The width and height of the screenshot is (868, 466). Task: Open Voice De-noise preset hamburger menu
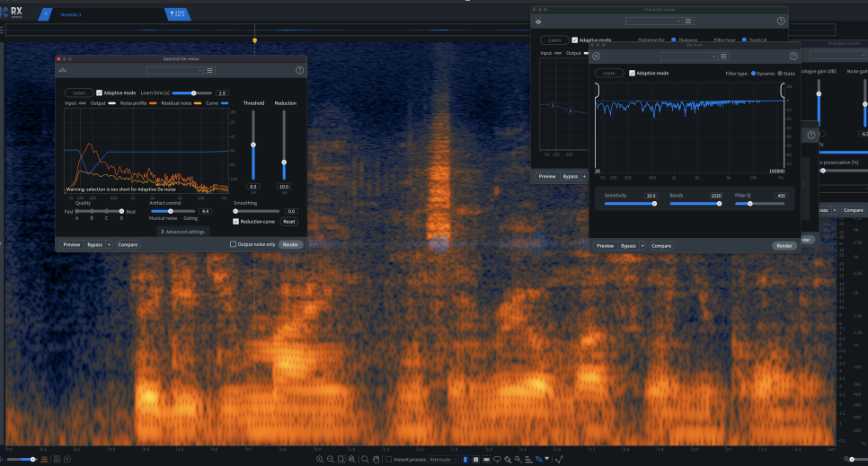688,21
